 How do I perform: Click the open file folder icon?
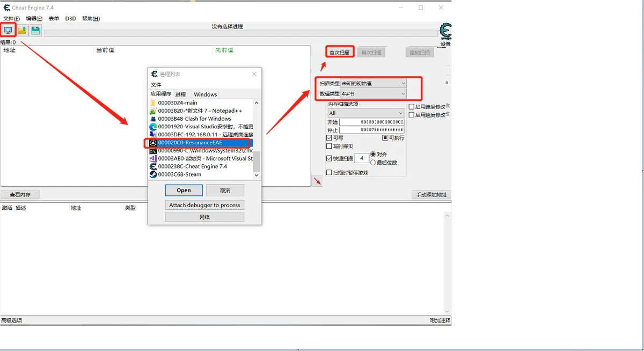pos(22,31)
